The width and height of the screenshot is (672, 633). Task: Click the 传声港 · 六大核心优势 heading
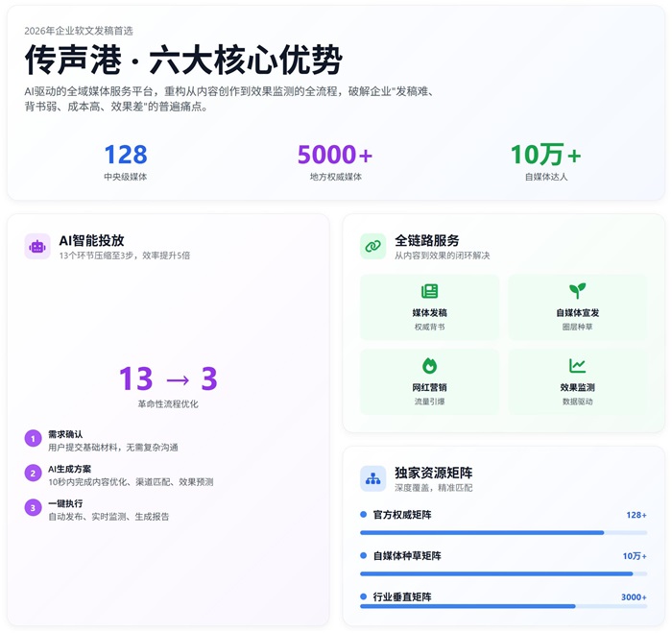click(x=182, y=60)
